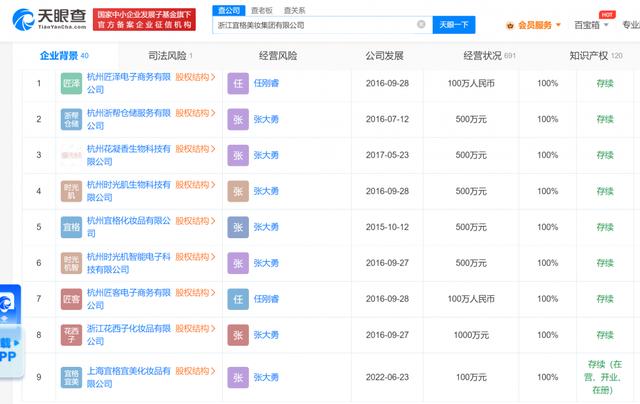Click the 任 avatar in row 1
640x404 pixels.
tap(237, 83)
